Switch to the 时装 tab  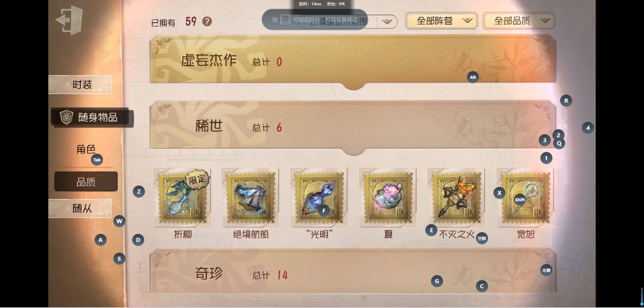80,85
